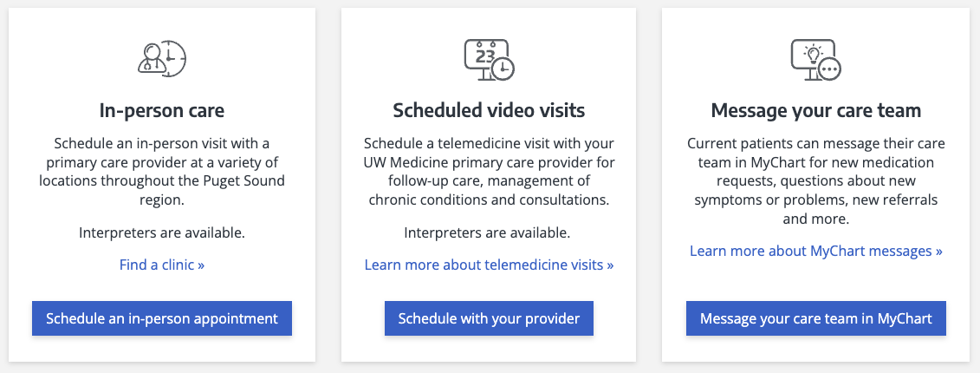Screen dimensions: 980x373
Task: Click Interpreters are available under In-person care
Action: pos(162,232)
